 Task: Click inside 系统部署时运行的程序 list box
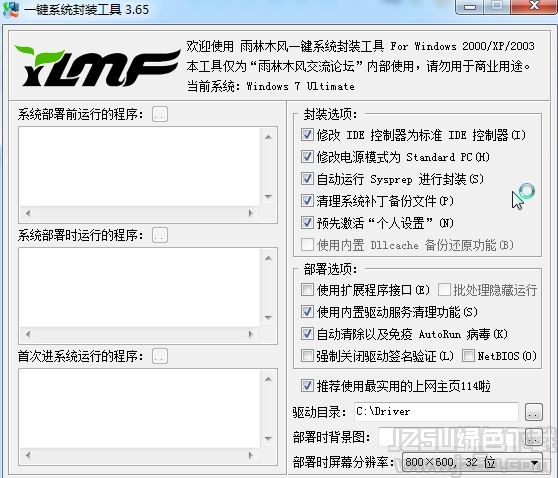pos(140,288)
